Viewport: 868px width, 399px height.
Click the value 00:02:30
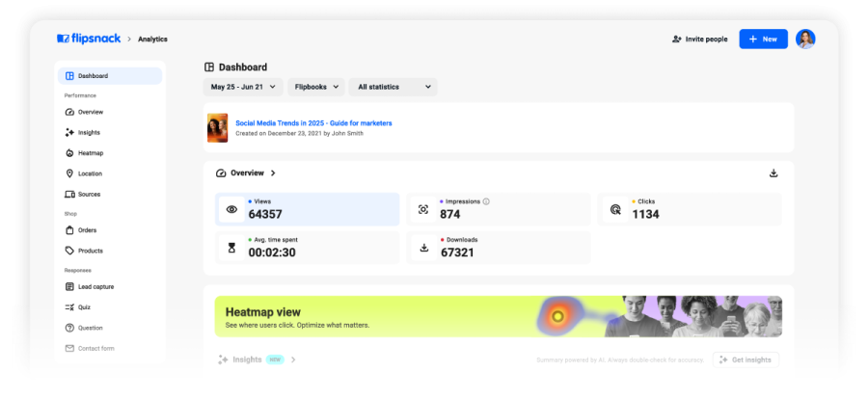[x=272, y=253]
